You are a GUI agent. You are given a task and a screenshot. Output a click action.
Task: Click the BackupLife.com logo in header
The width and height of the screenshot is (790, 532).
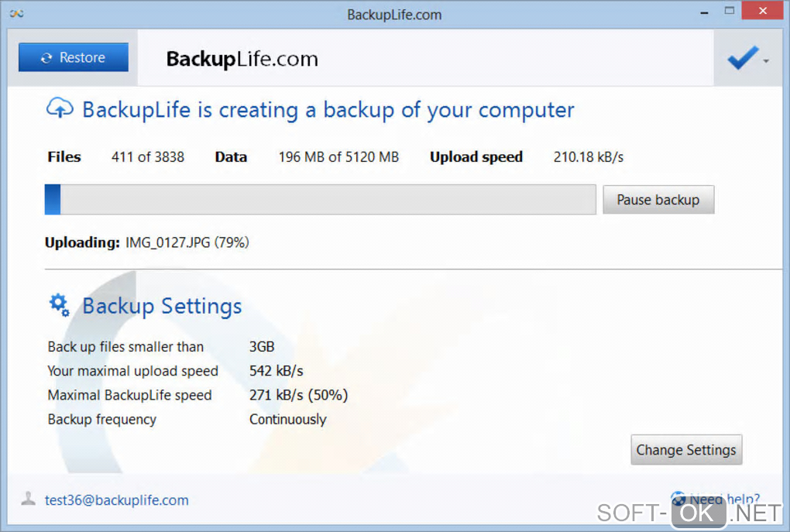click(242, 59)
